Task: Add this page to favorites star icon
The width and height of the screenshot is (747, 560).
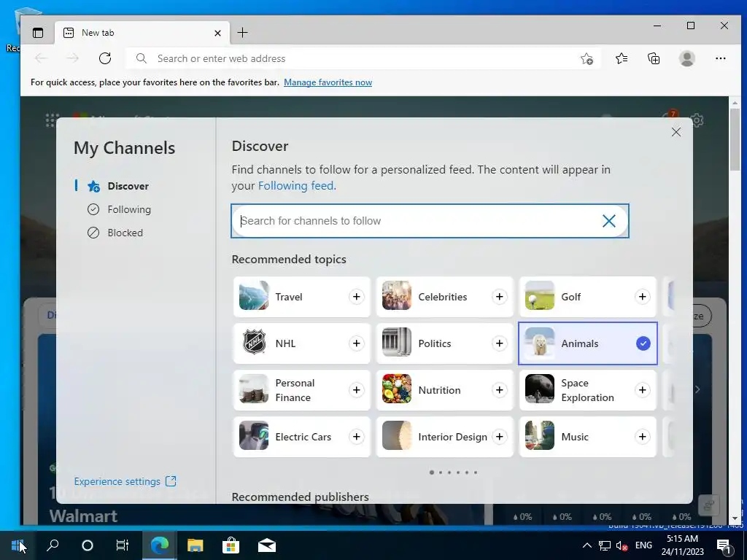Action: click(x=587, y=58)
